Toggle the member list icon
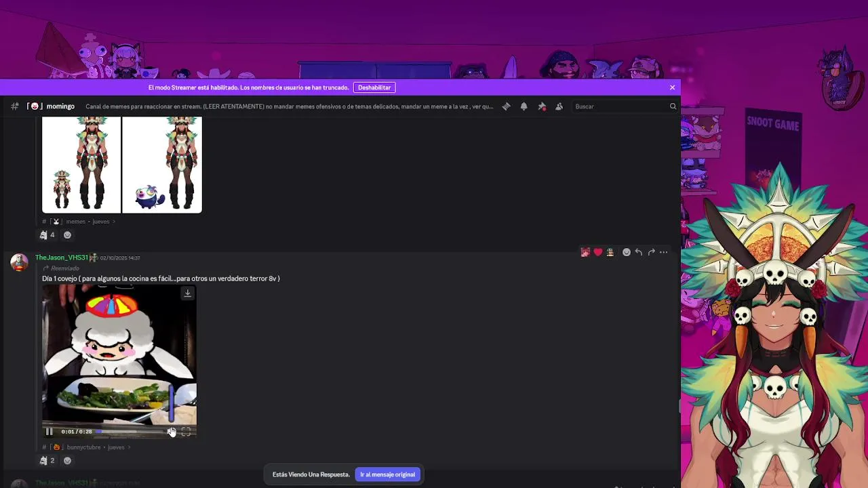Image resolution: width=868 pixels, height=488 pixels. tap(559, 106)
